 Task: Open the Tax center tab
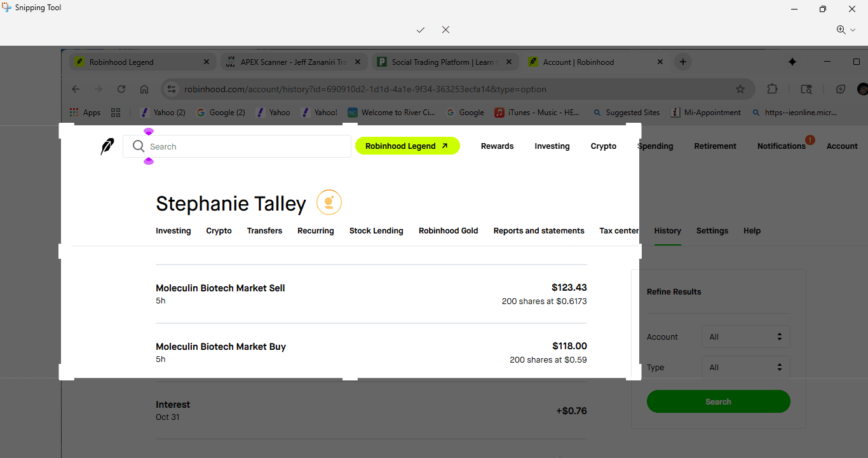tap(619, 231)
